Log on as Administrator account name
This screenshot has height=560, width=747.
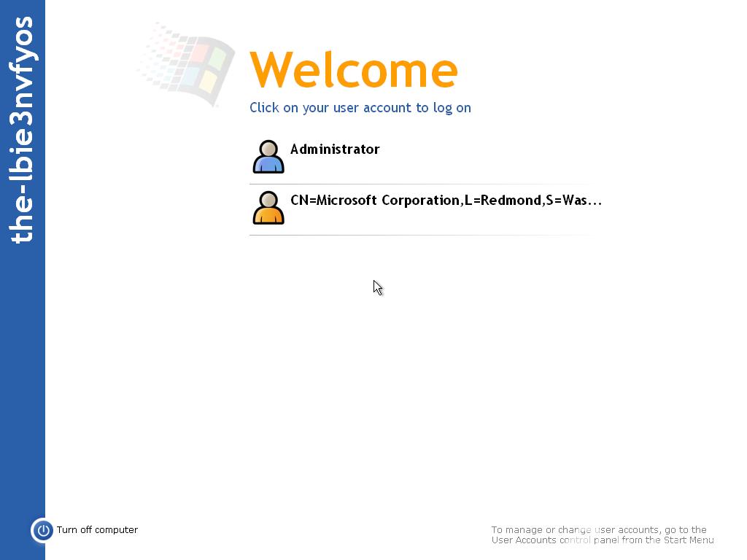click(335, 149)
